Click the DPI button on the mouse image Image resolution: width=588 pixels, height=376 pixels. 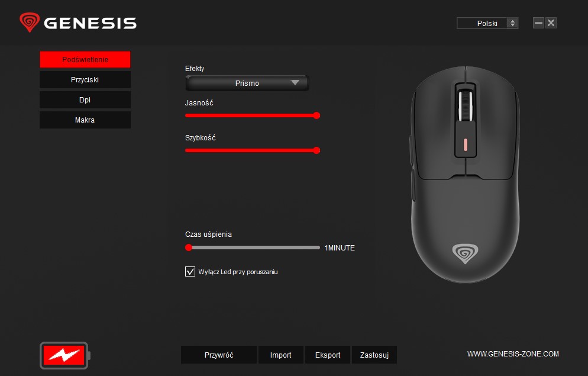click(x=466, y=144)
